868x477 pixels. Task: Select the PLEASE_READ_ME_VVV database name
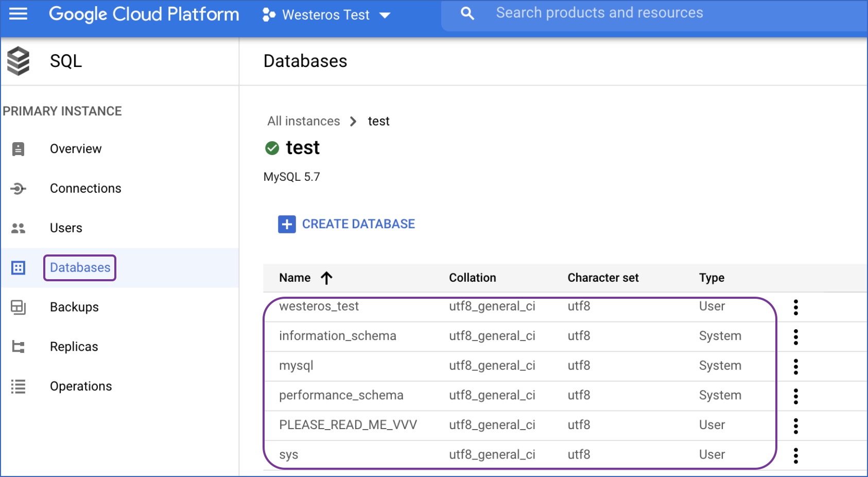[x=348, y=425]
